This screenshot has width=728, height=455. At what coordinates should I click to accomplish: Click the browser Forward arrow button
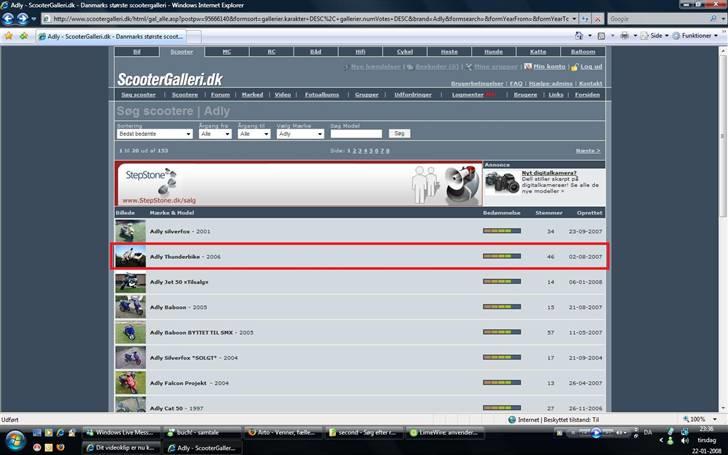point(22,19)
